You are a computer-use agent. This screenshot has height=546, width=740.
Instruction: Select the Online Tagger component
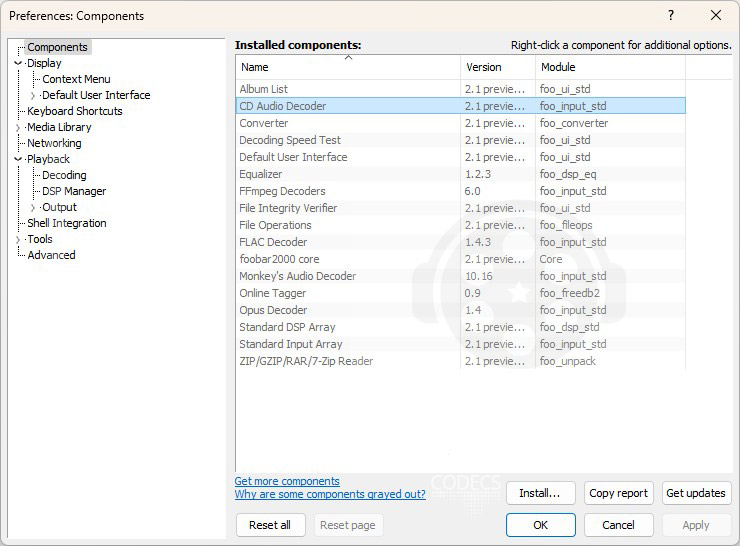click(461, 293)
